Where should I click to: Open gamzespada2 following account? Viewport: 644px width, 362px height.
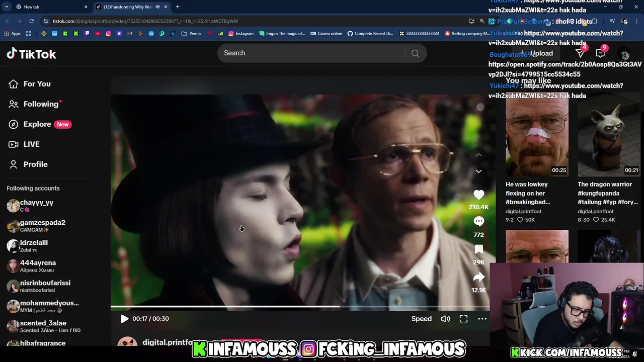[x=36, y=226]
